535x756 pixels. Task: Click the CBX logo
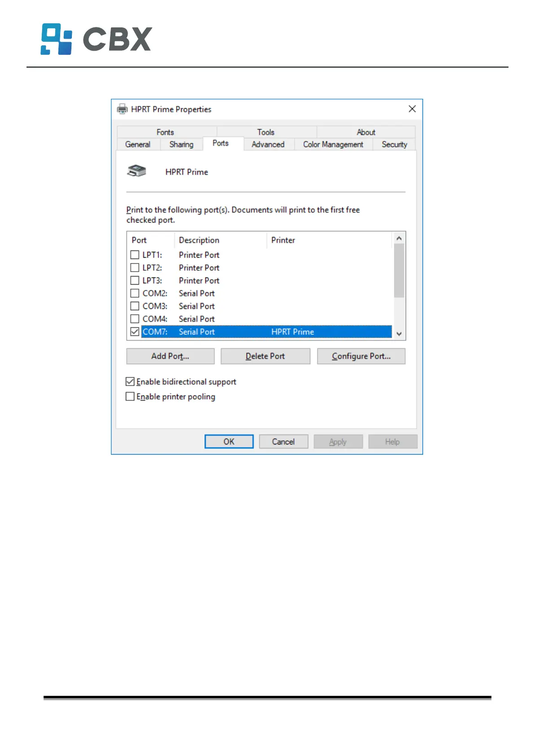point(96,39)
